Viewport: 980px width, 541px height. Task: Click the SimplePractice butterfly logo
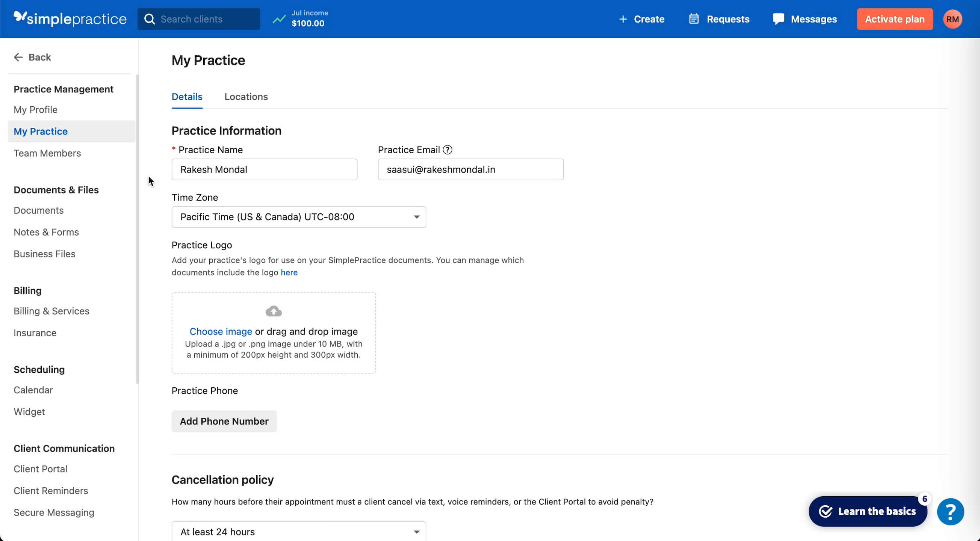[20, 17]
